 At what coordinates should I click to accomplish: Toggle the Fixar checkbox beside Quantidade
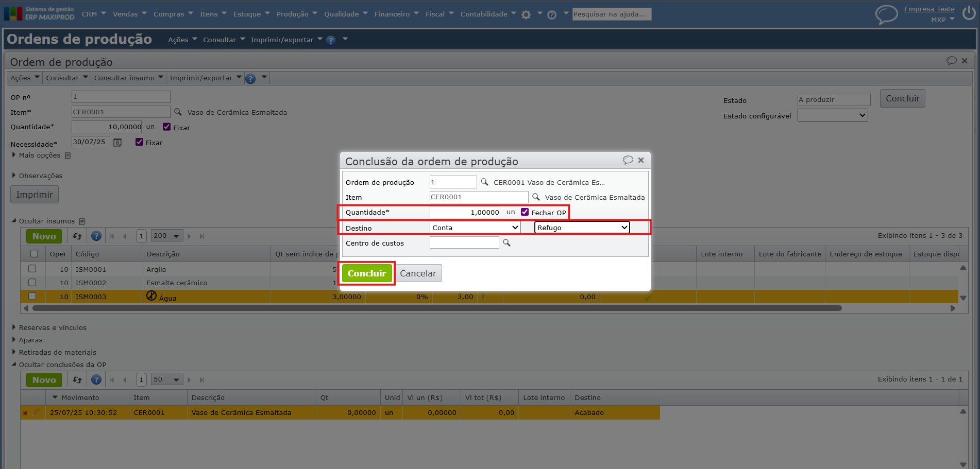[167, 127]
